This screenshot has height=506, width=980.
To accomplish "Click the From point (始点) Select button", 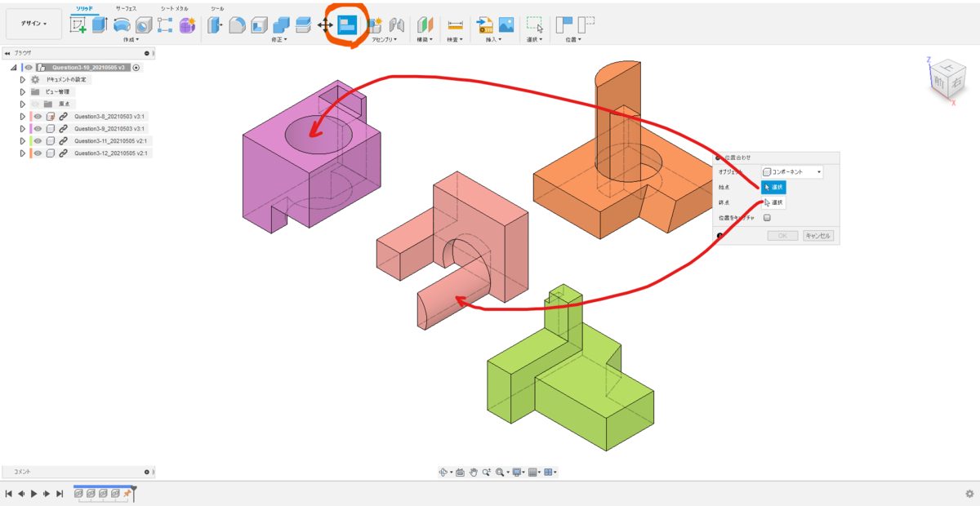I will [773, 187].
